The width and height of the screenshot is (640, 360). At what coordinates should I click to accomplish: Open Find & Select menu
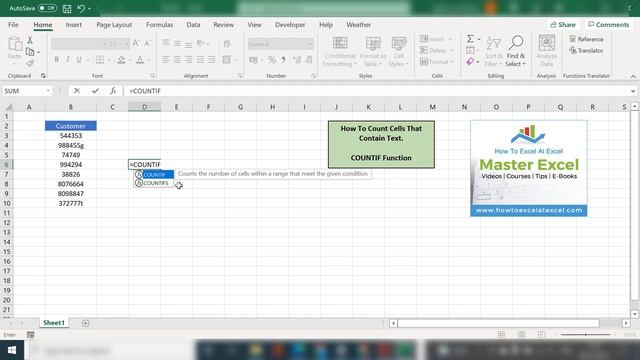(x=516, y=52)
